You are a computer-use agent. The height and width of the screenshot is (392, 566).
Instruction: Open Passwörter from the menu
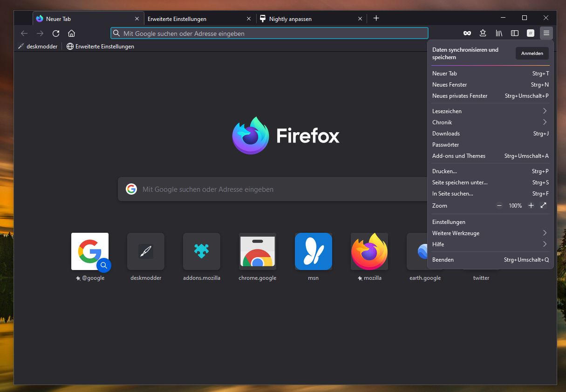(491, 145)
